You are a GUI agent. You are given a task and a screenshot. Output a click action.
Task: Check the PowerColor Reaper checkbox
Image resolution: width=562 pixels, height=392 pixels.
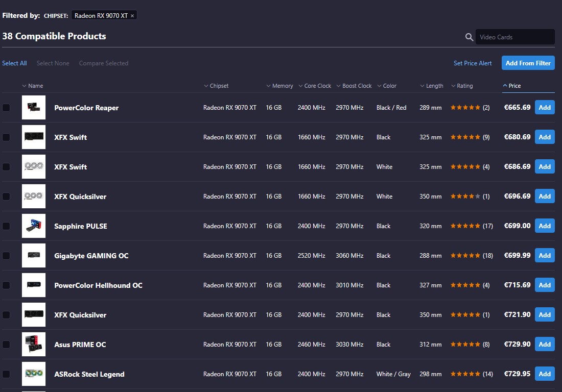coord(6,108)
